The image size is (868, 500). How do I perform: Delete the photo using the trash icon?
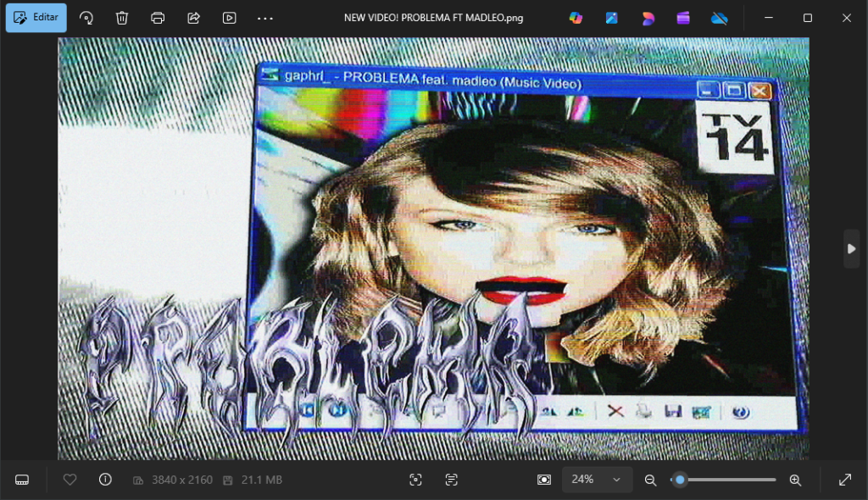pos(122,18)
